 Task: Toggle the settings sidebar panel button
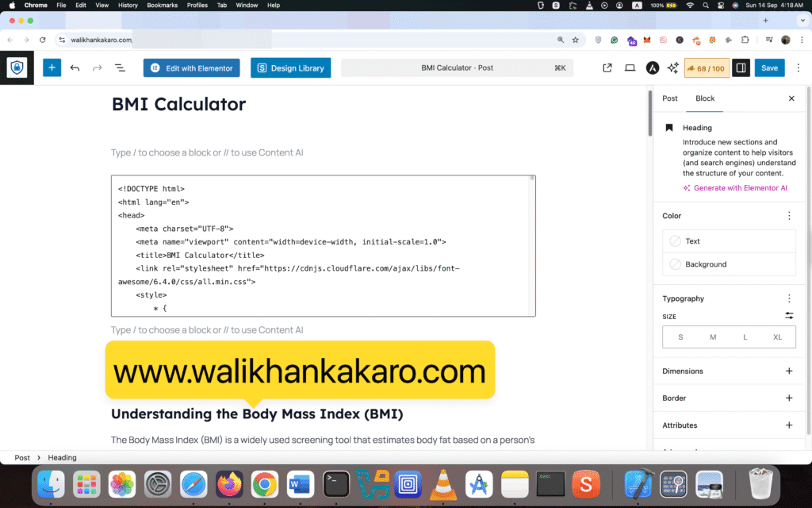(x=741, y=68)
